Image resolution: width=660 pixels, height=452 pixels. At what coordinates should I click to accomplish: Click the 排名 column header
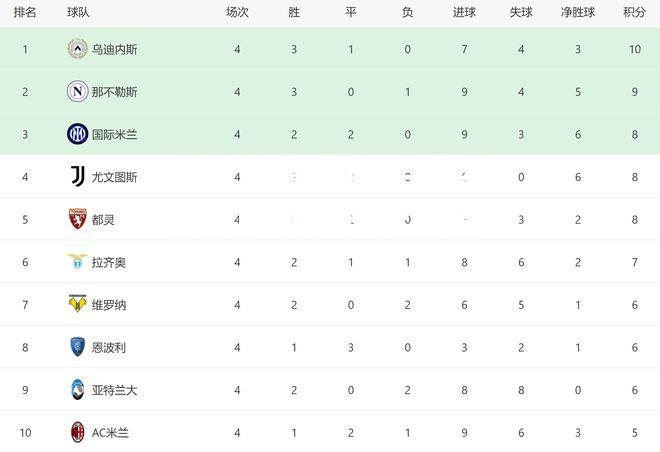point(25,12)
